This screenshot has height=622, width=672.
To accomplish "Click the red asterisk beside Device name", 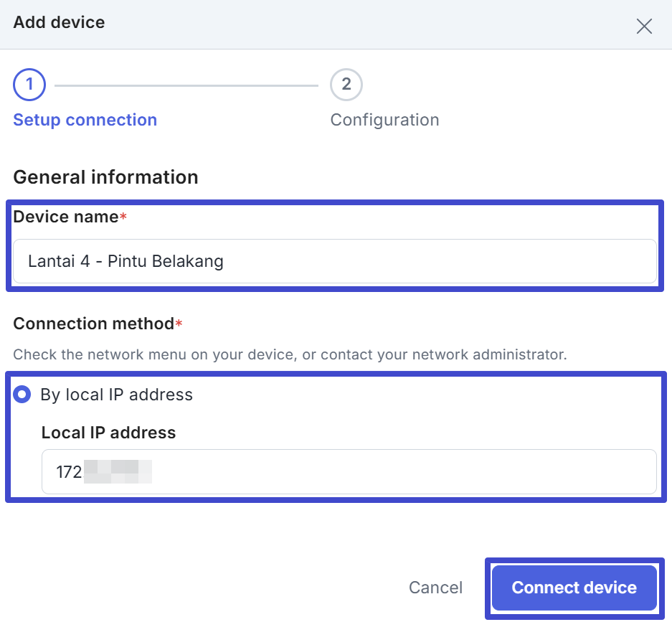I will point(123,217).
